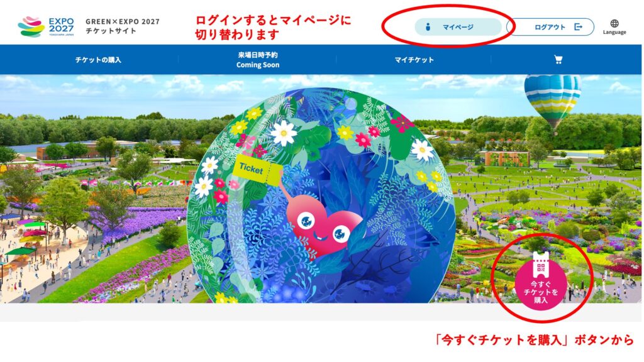Open the shopping cart
The height and width of the screenshot is (362, 644).
(558, 60)
